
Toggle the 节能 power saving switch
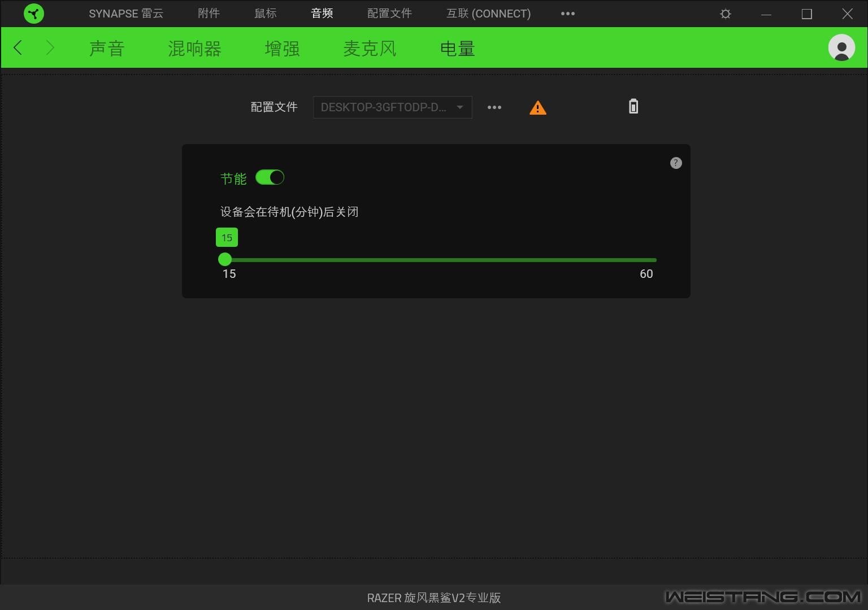(x=270, y=178)
